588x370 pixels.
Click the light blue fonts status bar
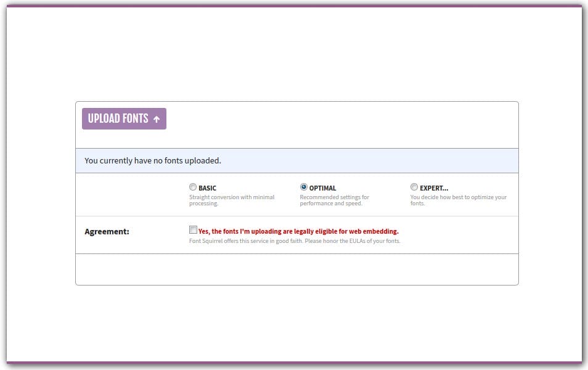[x=370, y=161]
